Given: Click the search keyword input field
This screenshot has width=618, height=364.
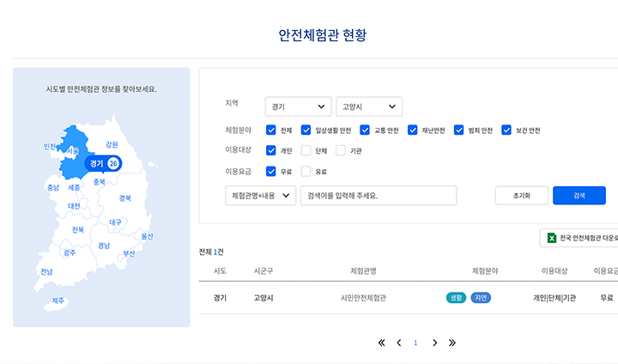Looking at the screenshot, I should 379,196.
